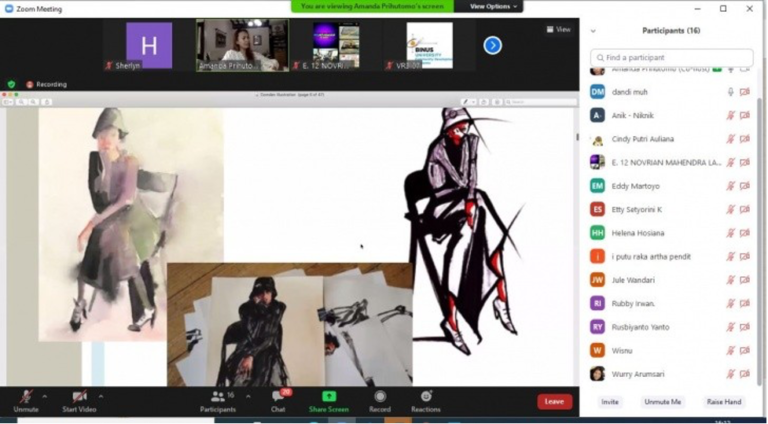
Task: Click the Record button
Action: [380, 401]
